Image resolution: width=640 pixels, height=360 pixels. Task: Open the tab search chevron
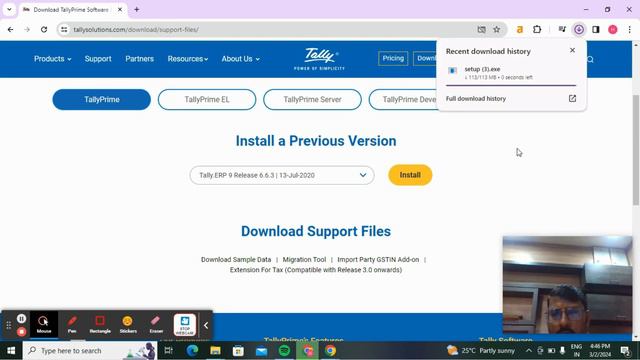[9, 9]
